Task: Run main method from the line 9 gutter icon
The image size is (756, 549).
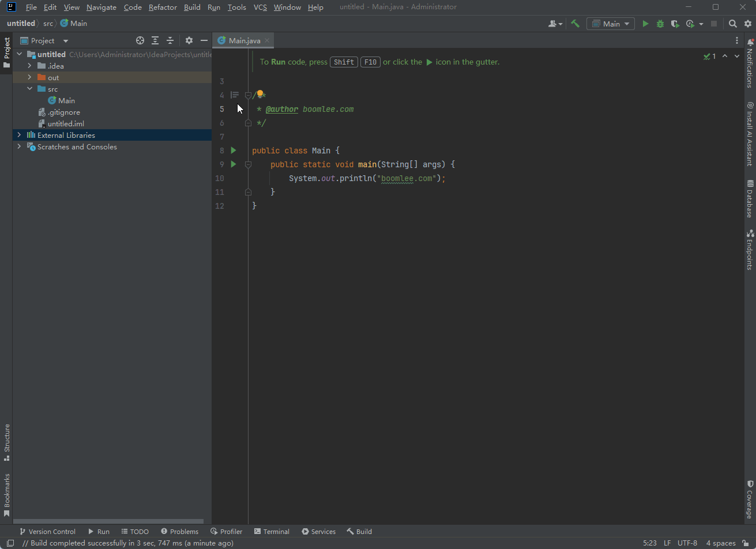Action: coord(233,164)
